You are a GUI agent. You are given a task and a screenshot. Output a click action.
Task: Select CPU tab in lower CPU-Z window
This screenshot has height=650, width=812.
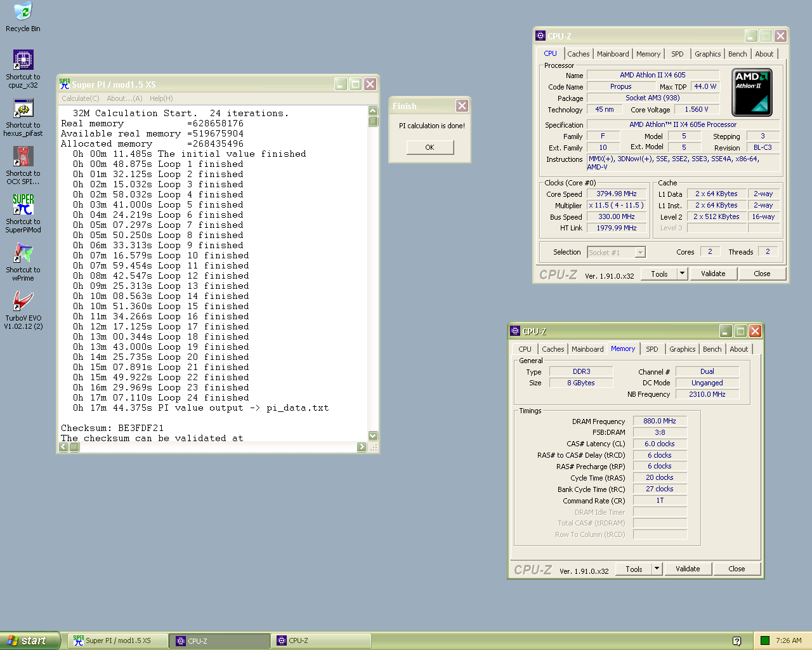525,349
